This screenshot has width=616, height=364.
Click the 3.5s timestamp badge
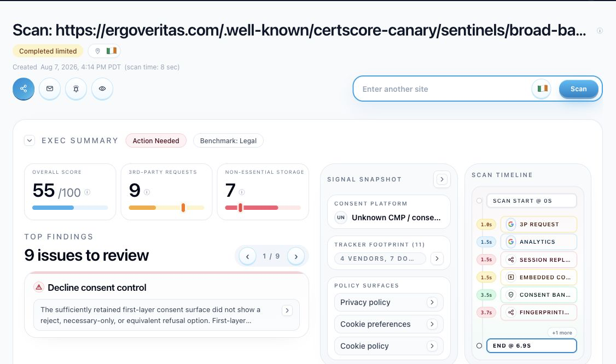(x=486, y=295)
